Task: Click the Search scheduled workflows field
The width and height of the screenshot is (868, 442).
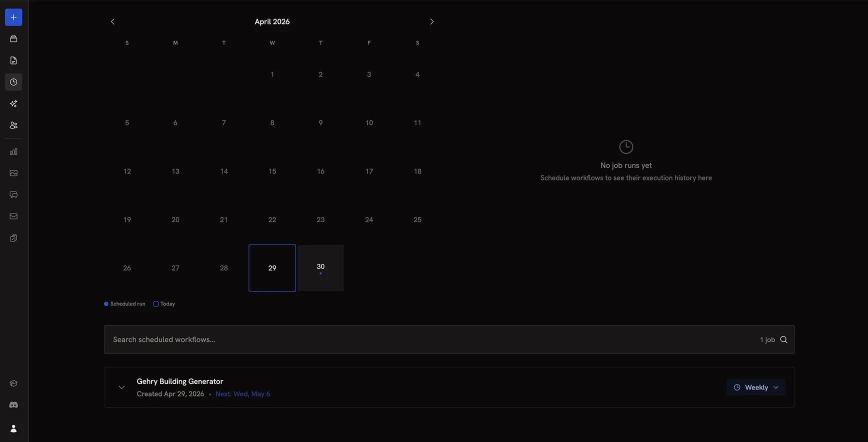Action: click(x=449, y=339)
